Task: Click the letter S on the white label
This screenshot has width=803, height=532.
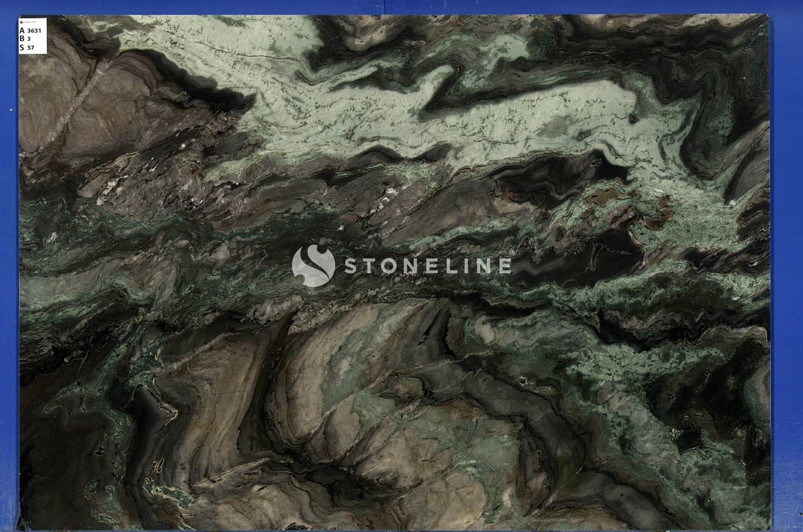Action: 22,47
